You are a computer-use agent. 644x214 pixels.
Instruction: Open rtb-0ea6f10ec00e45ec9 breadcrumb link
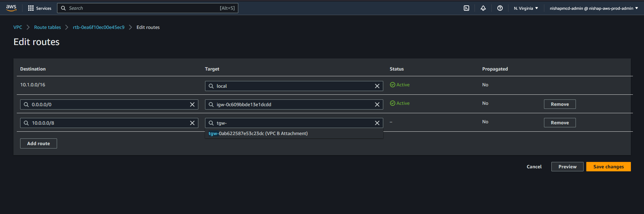98,27
